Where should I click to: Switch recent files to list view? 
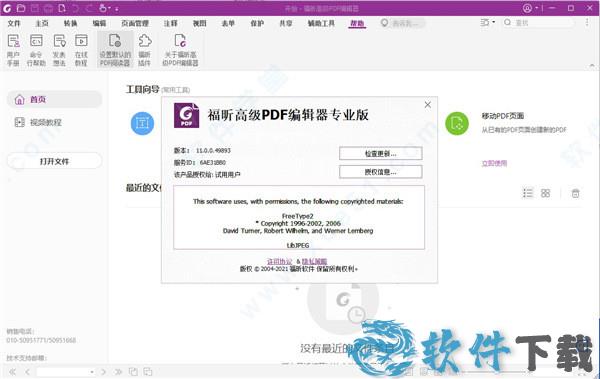coord(528,193)
